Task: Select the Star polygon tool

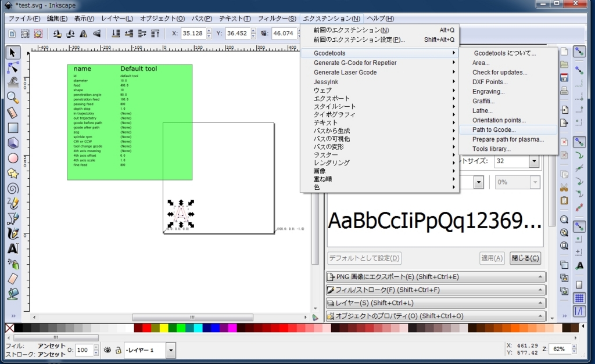Action: click(x=13, y=173)
